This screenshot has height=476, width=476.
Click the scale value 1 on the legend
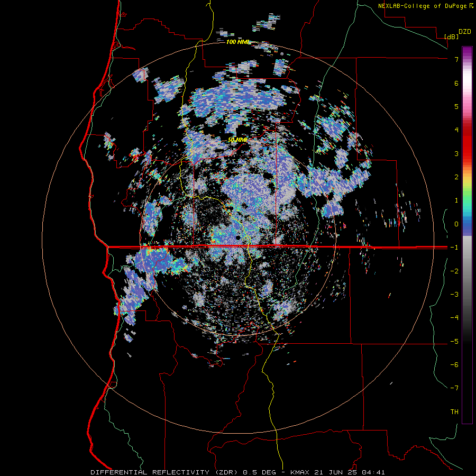pyautogui.click(x=456, y=200)
